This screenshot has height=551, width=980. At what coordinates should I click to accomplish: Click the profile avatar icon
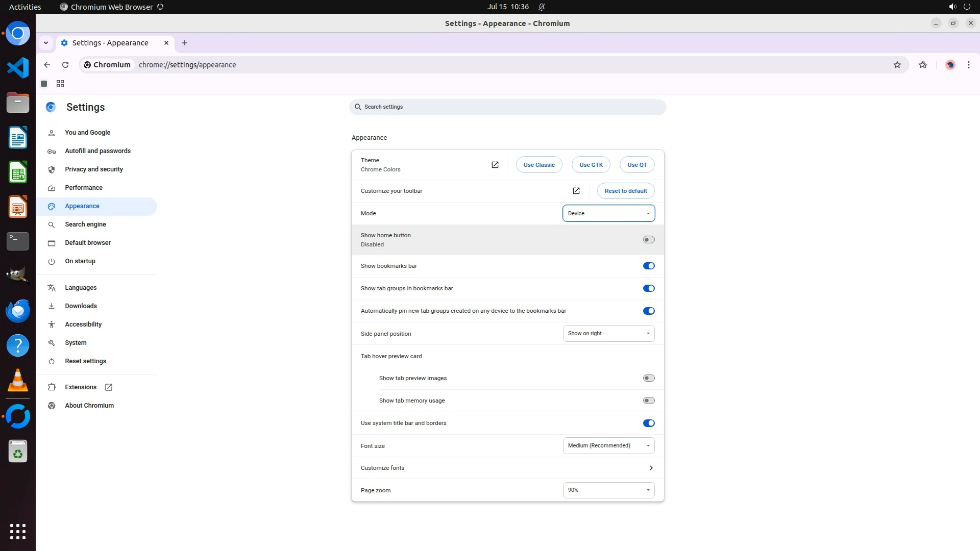pos(950,65)
